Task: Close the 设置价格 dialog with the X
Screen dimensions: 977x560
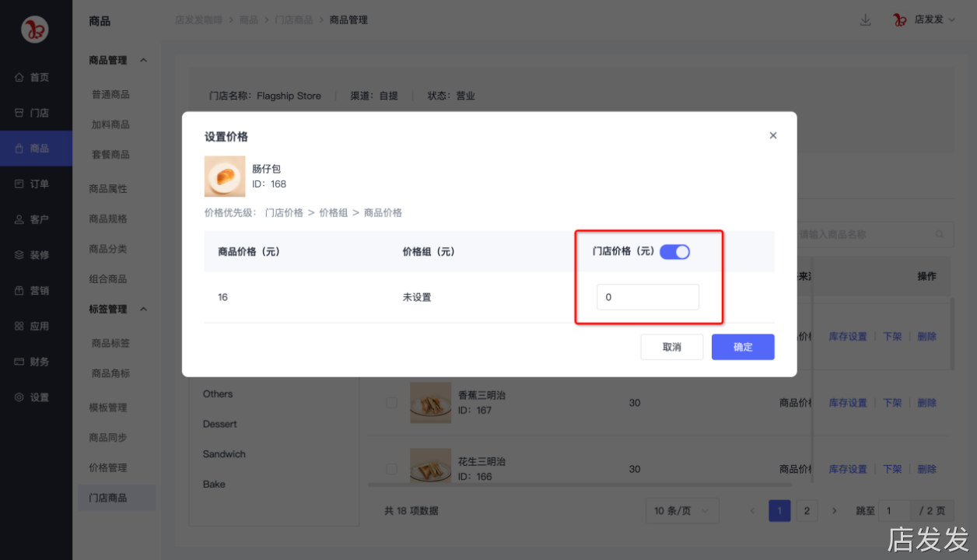Action: coord(773,135)
